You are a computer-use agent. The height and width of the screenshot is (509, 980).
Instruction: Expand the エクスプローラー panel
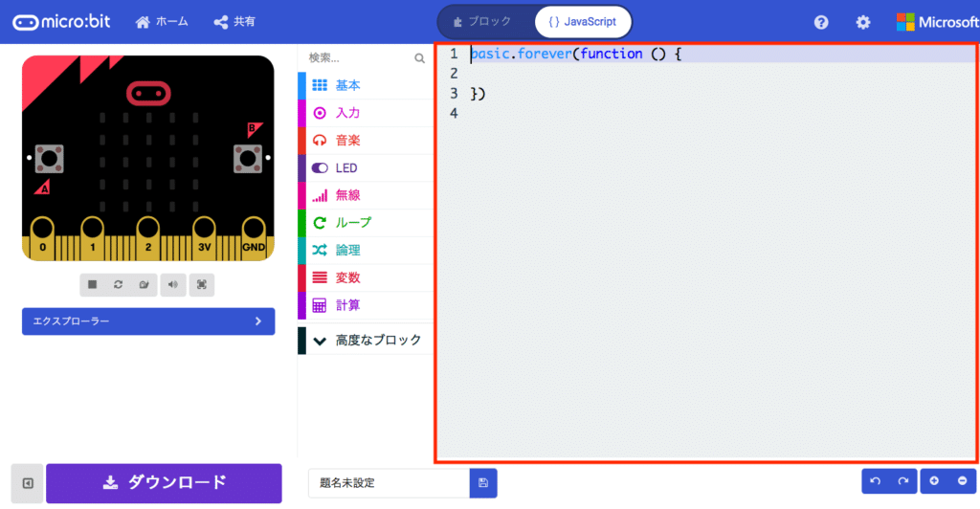[x=148, y=321]
